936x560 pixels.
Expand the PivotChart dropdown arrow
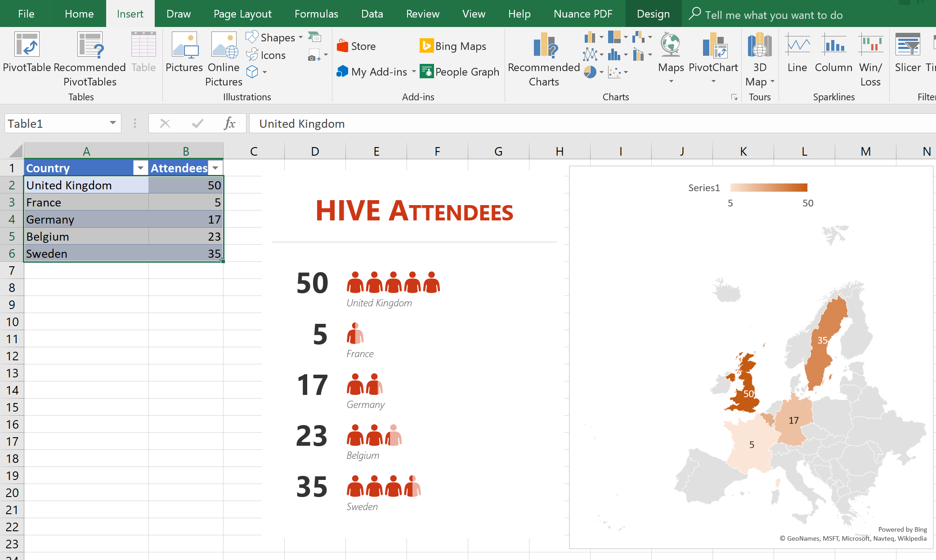(713, 81)
